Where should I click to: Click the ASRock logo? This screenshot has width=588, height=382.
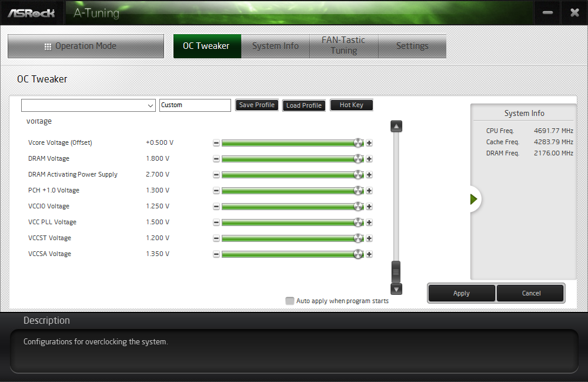pyautogui.click(x=32, y=13)
